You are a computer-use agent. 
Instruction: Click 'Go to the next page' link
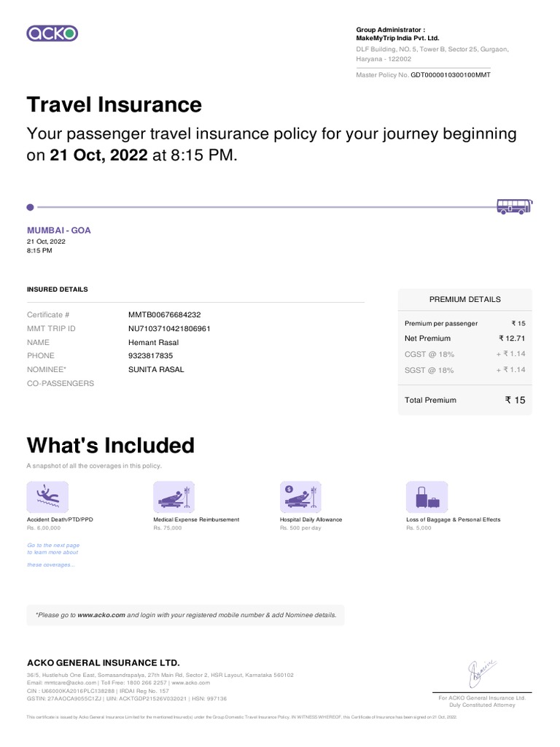[53, 545]
